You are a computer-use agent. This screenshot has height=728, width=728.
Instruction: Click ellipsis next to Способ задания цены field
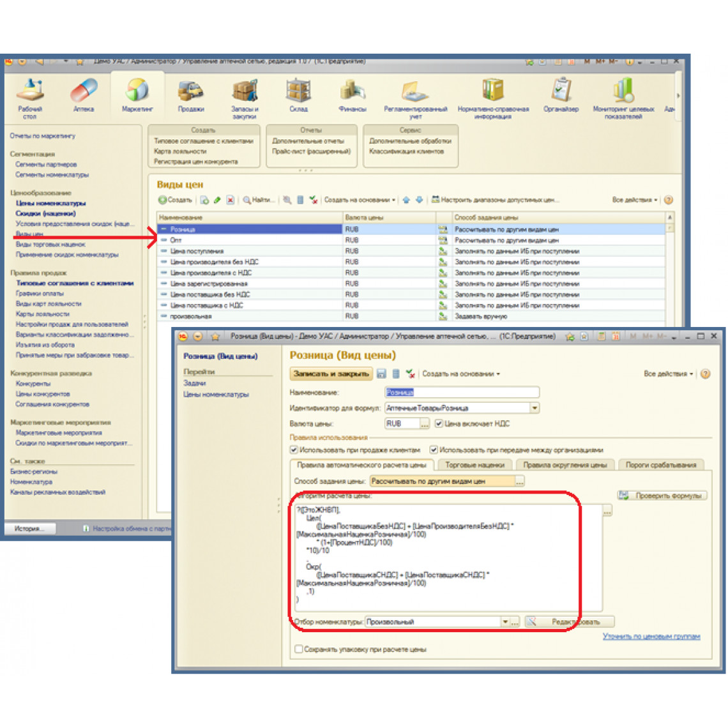coord(520,482)
